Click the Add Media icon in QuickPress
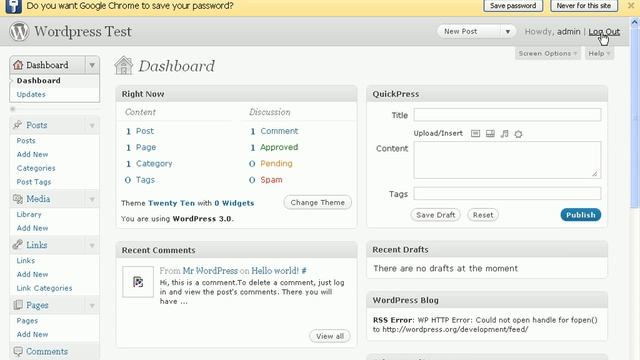Screen dimensions: 640x360 click(x=518, y=134)
